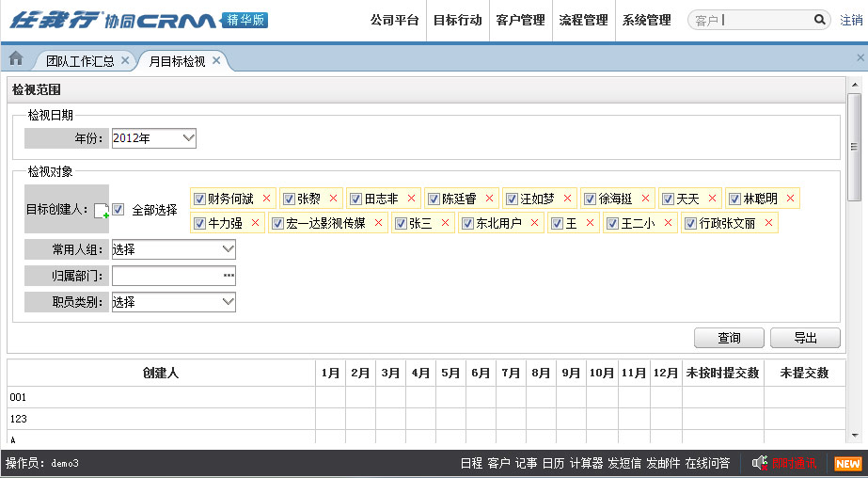Switch to the 团队工作汇总 tab
This screenshot has height=478, width=868.
80,61
